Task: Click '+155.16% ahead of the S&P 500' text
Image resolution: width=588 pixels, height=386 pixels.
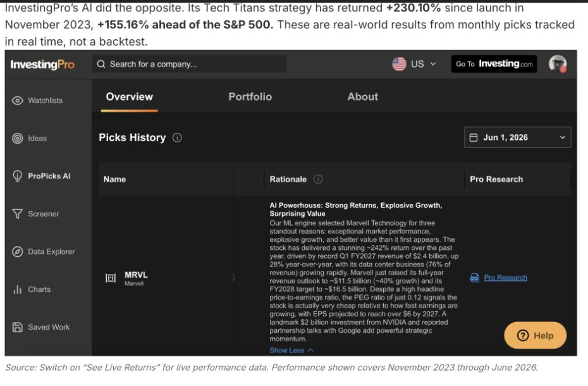Action: pos(185,25)
